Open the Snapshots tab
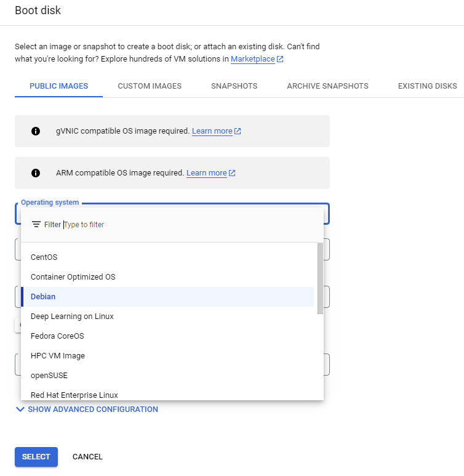 [x=234, y=86]
